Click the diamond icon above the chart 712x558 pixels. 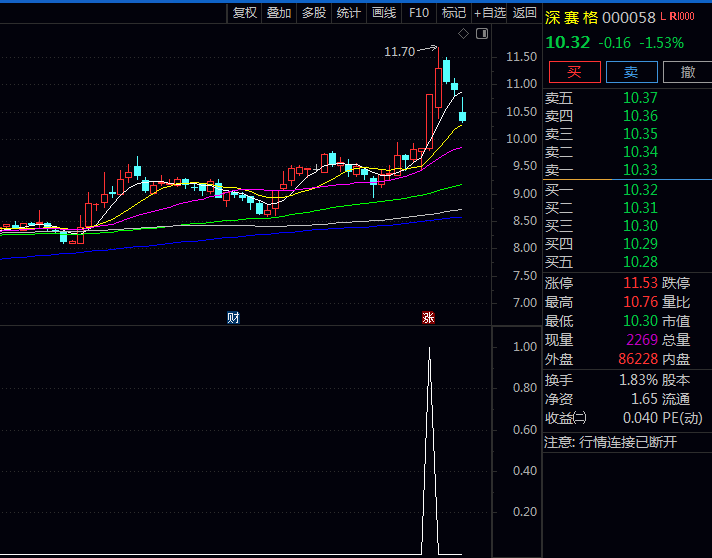pyautogui.click(x=463, y=34)
